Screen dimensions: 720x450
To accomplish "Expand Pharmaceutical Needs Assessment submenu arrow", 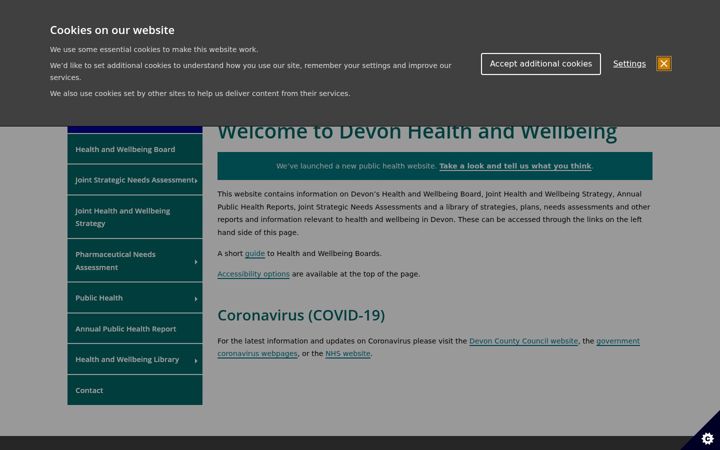I will tap(196, 262).
